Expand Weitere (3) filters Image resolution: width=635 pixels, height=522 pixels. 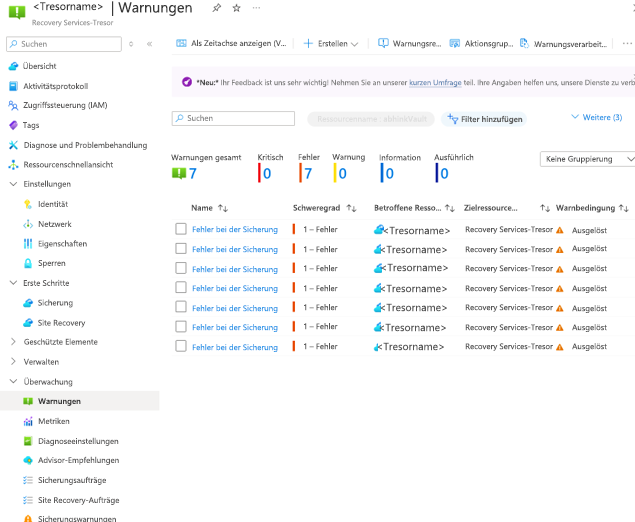click(x=597, y=117)
